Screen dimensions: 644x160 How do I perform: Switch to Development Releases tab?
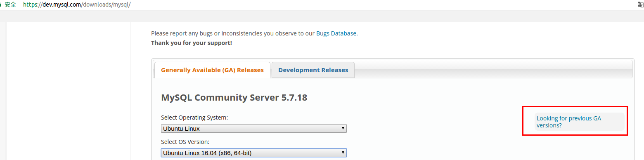pos(313,70)
